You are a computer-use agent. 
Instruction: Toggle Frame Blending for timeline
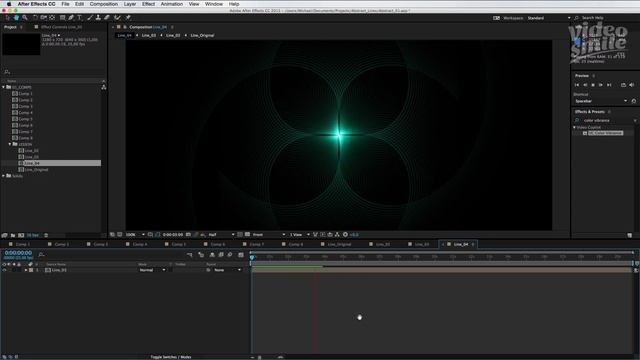pyautogui.click(x=221, y=255)
